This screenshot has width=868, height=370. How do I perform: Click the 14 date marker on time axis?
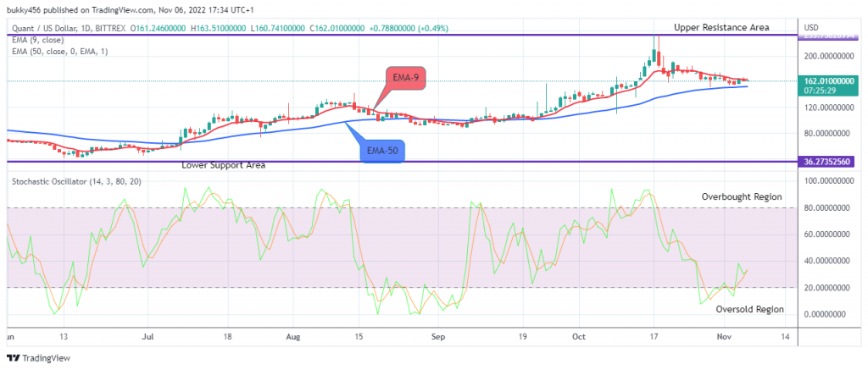[785, 336]
